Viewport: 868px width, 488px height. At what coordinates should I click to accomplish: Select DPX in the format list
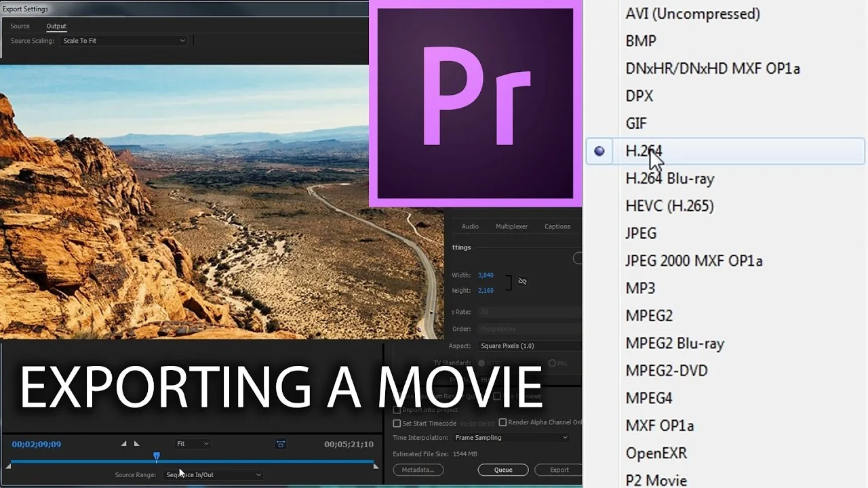(x=639, y=96)
